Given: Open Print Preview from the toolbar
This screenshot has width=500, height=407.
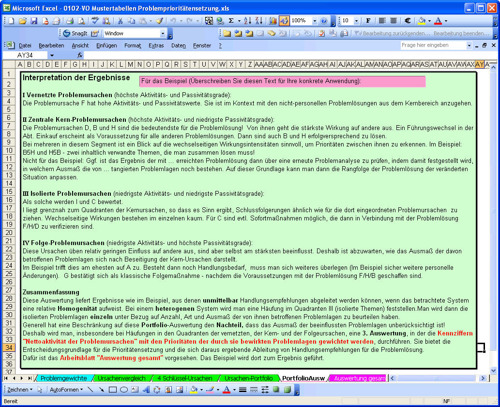Looking at the screenshot, I should pyautogui.click(x=81, y=21).
